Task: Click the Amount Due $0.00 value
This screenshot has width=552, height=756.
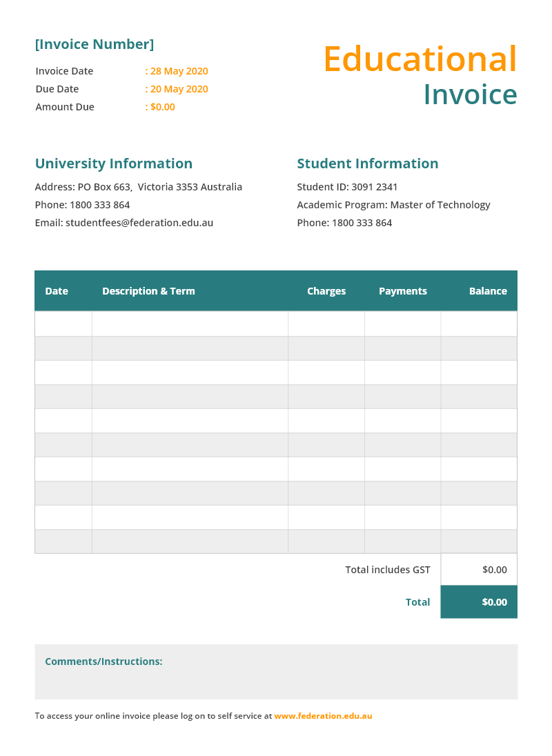Action: (162, 107)
